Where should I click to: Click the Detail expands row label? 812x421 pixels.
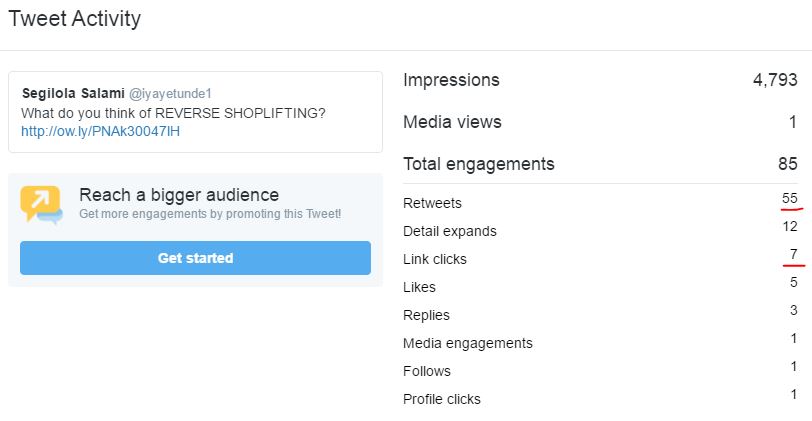pos(450,231)
